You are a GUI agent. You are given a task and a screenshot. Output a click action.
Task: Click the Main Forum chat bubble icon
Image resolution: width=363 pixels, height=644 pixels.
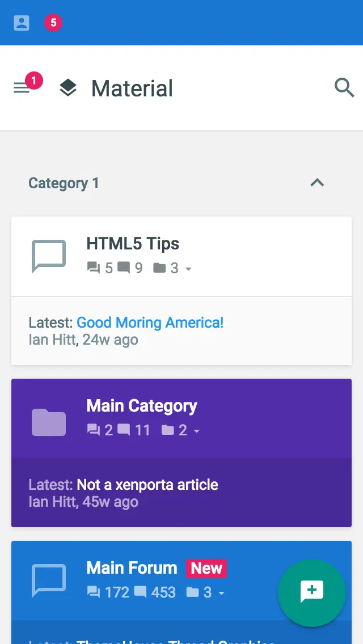click(49, 581)
